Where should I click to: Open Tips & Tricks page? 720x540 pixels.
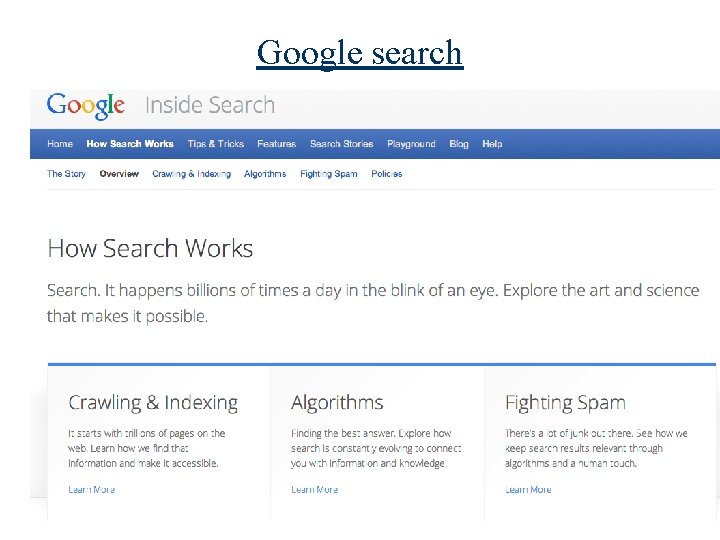(215, 144)
